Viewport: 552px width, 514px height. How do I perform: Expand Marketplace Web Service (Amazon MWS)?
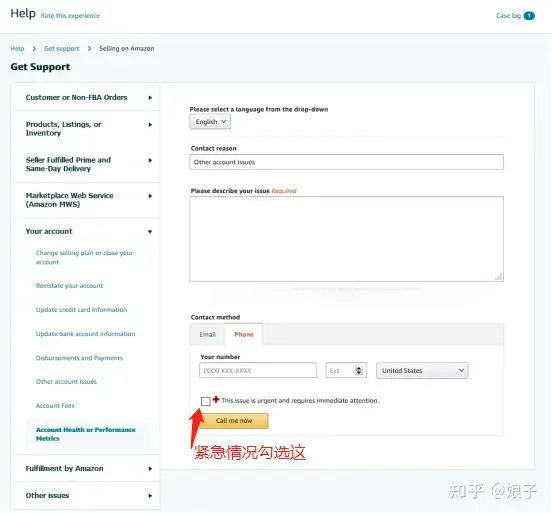click(x=86, y=200)
